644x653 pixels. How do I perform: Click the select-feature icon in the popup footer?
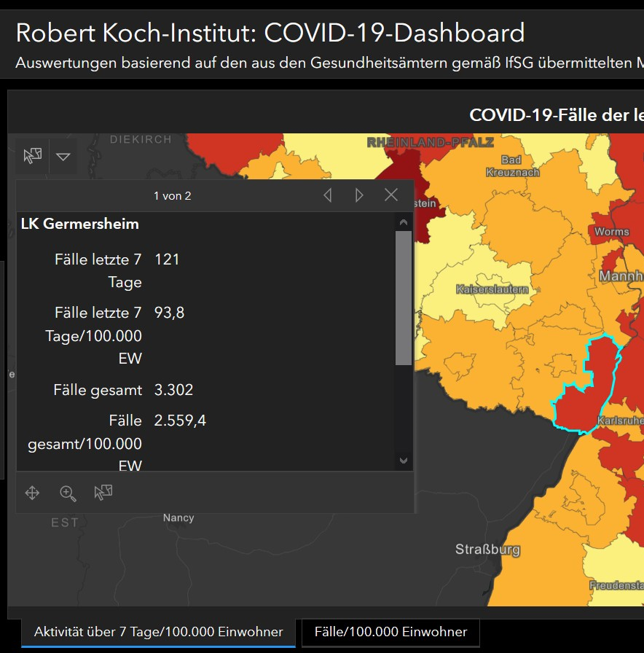(103, 492)
